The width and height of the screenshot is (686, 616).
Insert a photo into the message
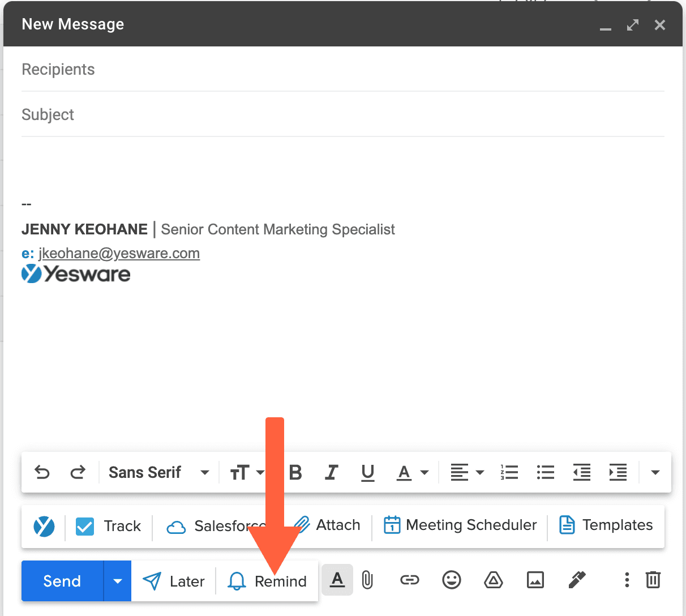(535, 580)
